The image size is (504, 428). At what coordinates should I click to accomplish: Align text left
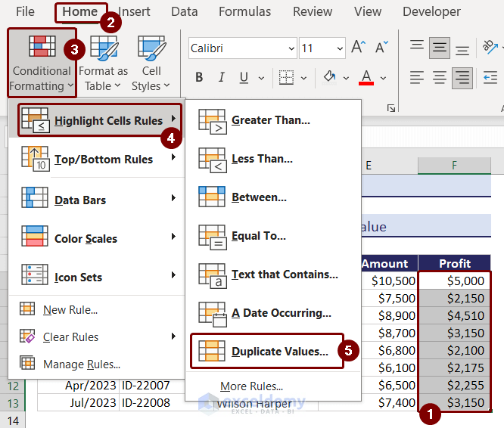[x=416, y=78]
